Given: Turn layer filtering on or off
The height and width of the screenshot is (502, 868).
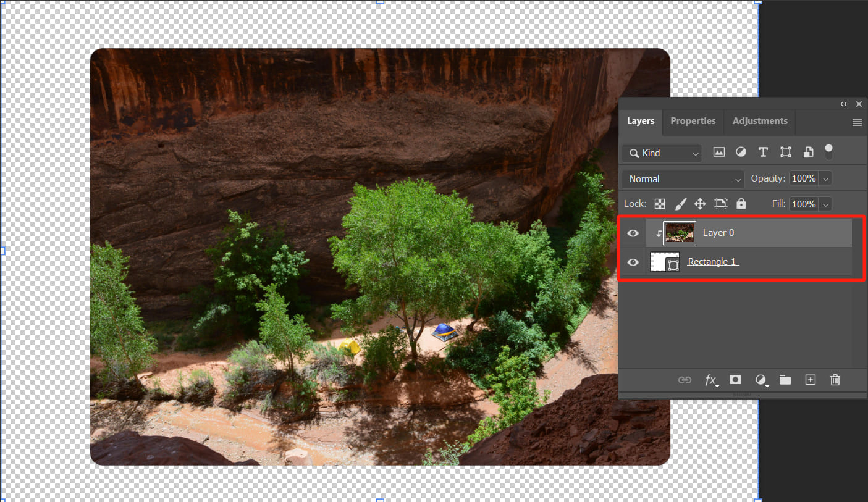Looking at the screenshot, I should point(829,151).
